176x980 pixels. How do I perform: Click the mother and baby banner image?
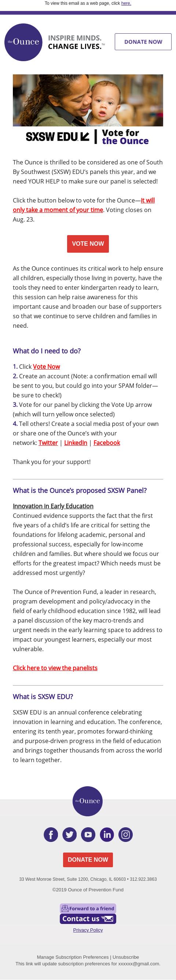(x=88, y=100)
